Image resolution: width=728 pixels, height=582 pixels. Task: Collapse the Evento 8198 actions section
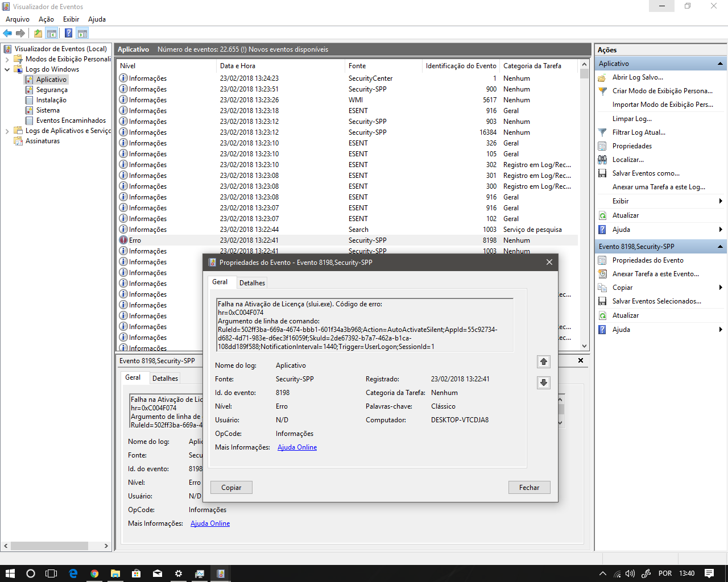pyautogui.click(x=720, y=247)
